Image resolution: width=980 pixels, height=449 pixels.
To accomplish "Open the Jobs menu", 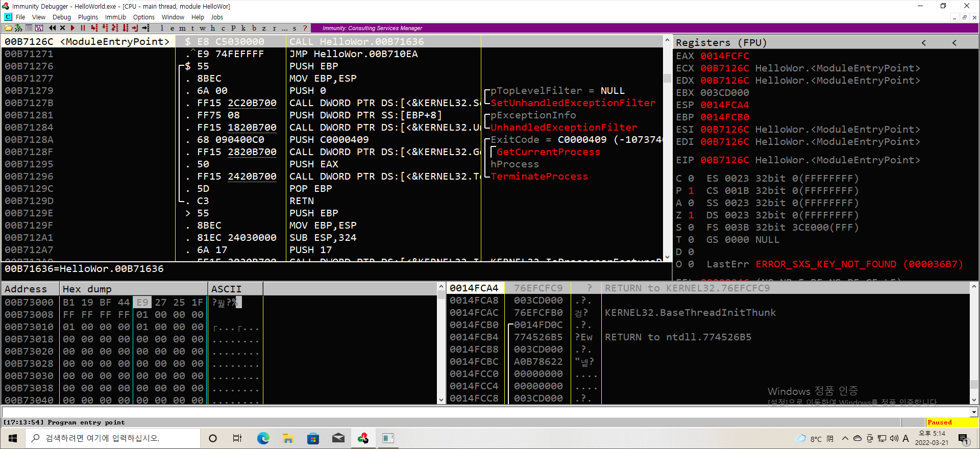I will (217, 17).
